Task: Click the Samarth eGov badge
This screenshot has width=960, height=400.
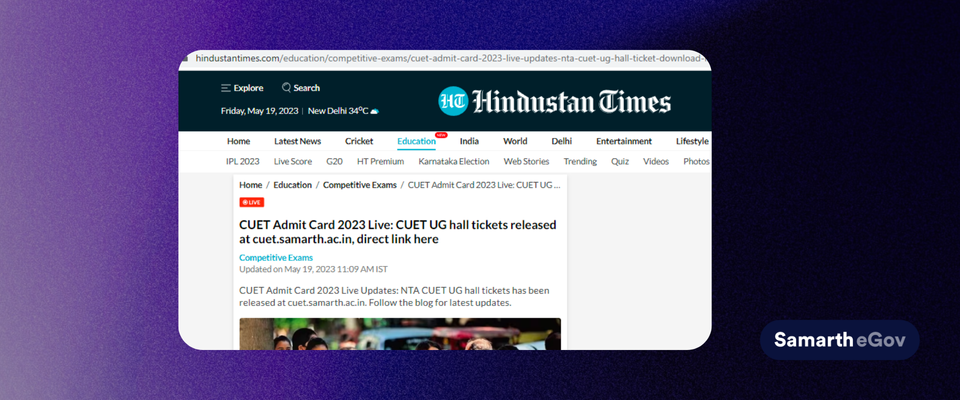Action: tap(840, 340)
